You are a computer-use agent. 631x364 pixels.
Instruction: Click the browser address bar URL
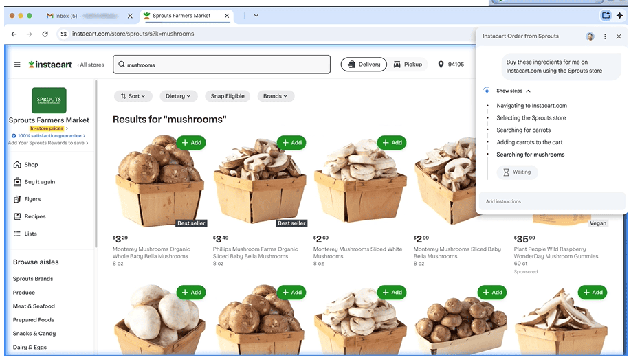[133, 34]
